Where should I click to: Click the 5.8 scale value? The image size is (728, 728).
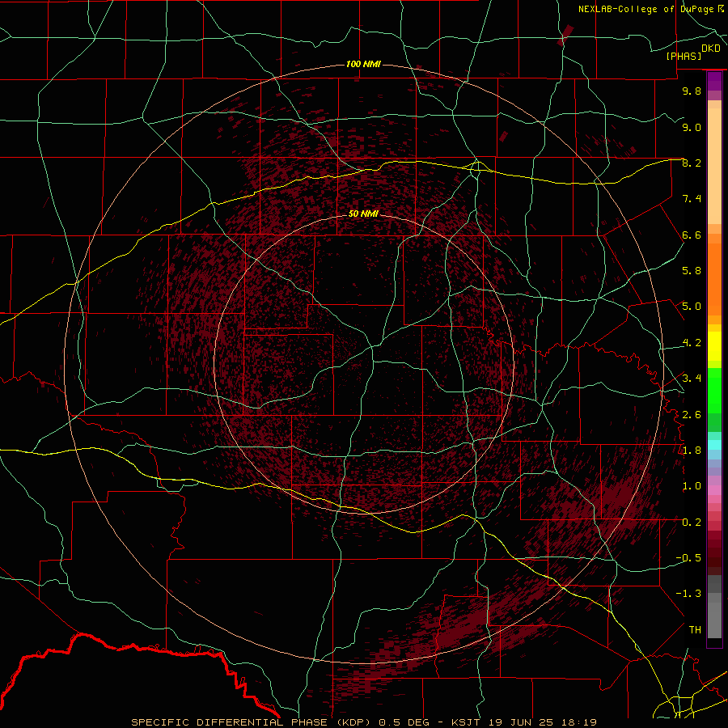click(692, 271)
